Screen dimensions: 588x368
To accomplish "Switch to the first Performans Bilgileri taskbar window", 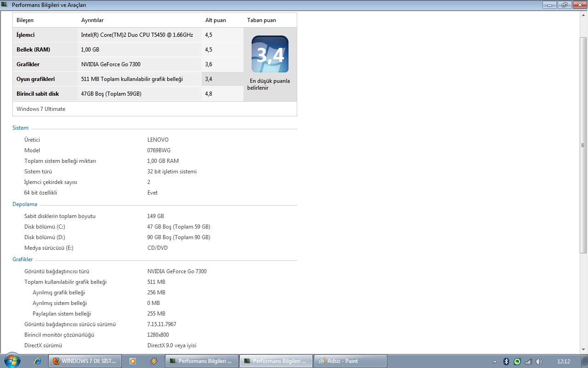I will (202, 361).
